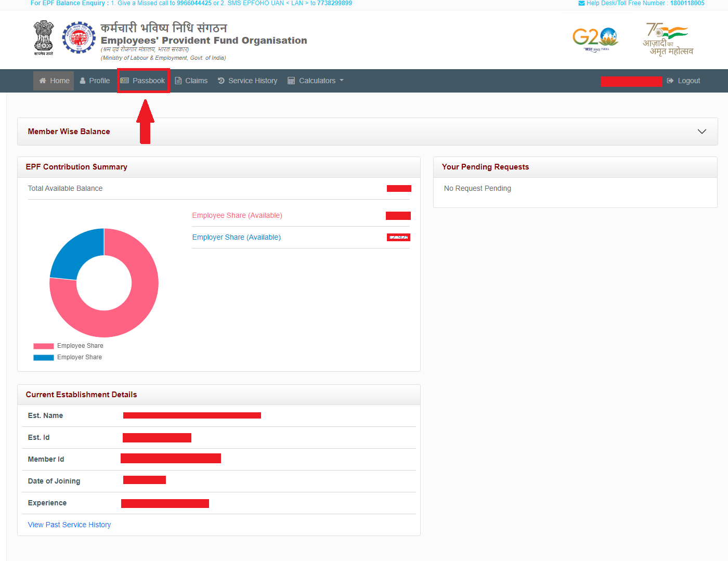This screenshot has width=728, height=561.
Task: Click the Calculators calculator icon
Action: 291,81
